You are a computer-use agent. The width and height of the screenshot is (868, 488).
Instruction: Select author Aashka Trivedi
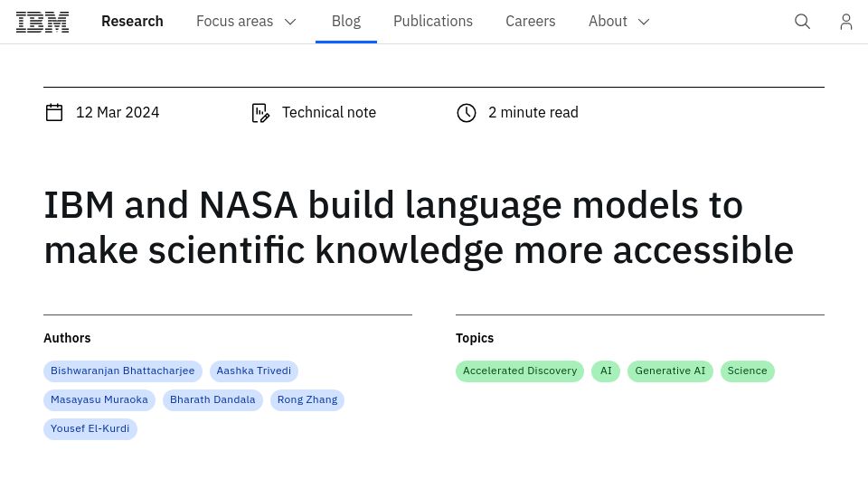coord(253,371)
